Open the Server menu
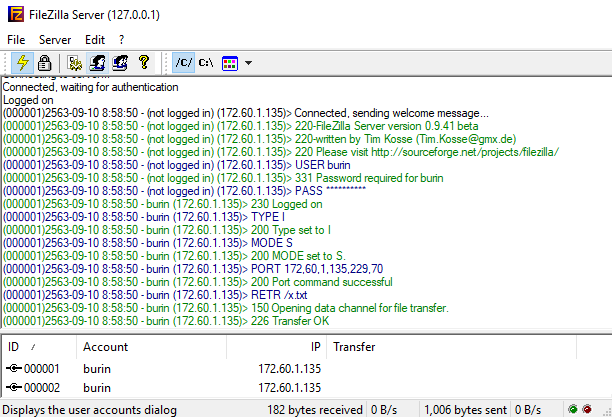The image size is (612, 417). point(55,38)
